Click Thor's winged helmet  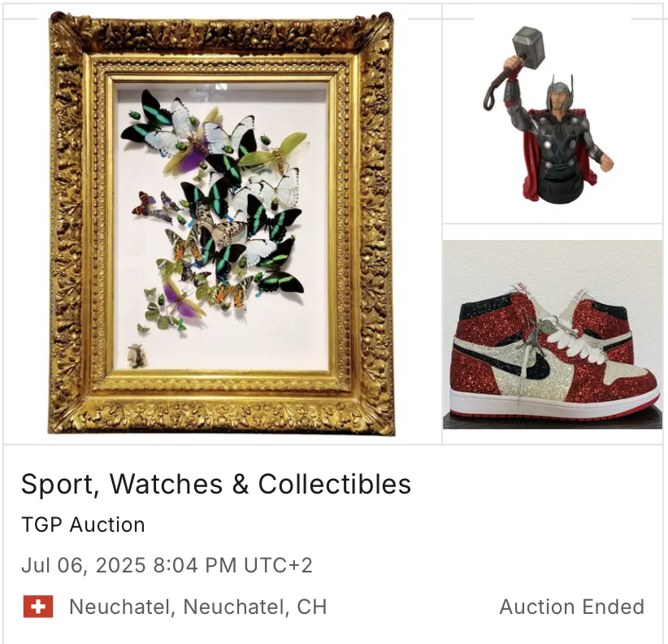click(x=560, y=90)
